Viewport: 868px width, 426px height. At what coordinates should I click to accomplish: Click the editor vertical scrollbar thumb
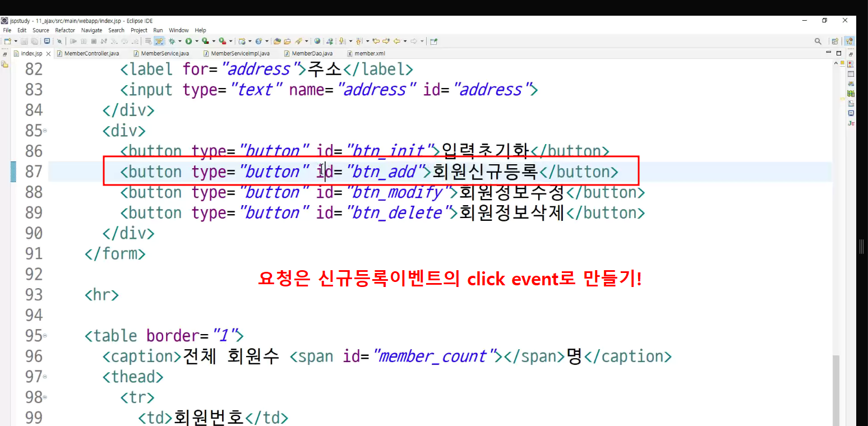tap(836, 390)
